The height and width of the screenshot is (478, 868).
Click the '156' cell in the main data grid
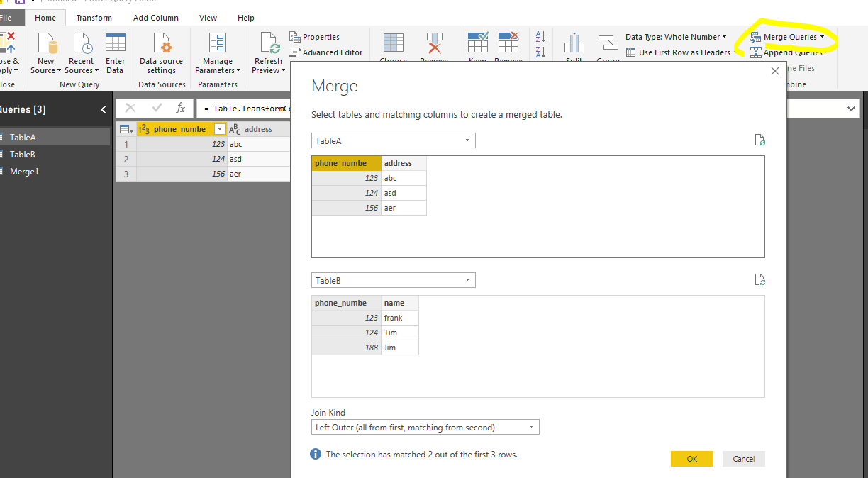(182, 174)
